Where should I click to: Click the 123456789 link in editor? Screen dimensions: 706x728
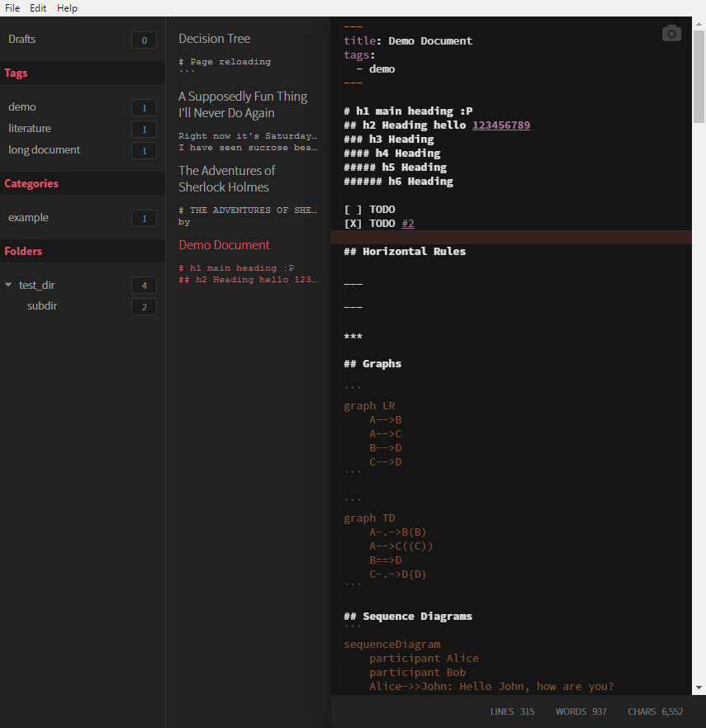tap(501, 125)
